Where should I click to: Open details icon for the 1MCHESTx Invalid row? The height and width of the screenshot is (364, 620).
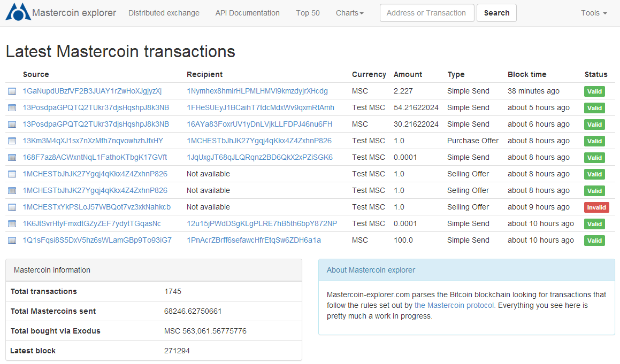coord(12,207)
